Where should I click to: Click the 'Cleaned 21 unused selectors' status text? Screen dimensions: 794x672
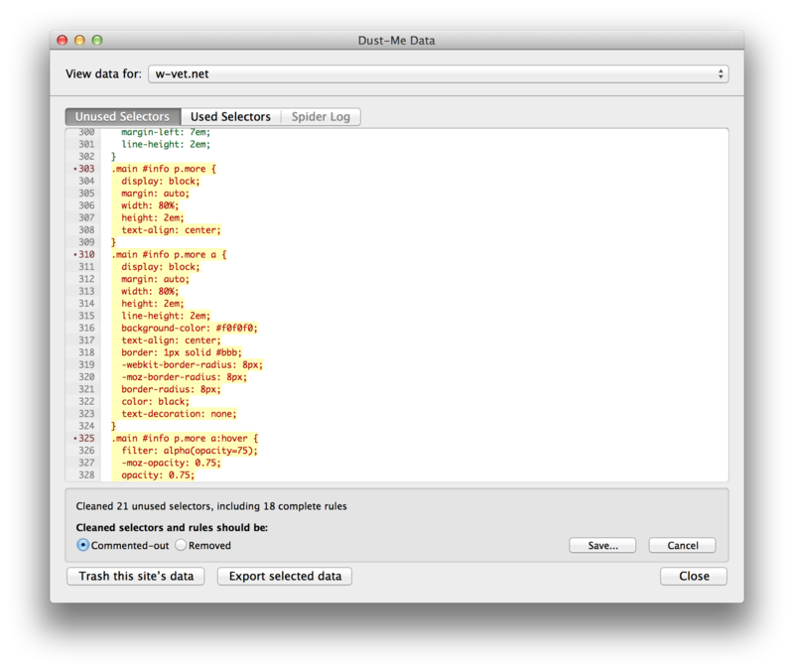[211, 506]
